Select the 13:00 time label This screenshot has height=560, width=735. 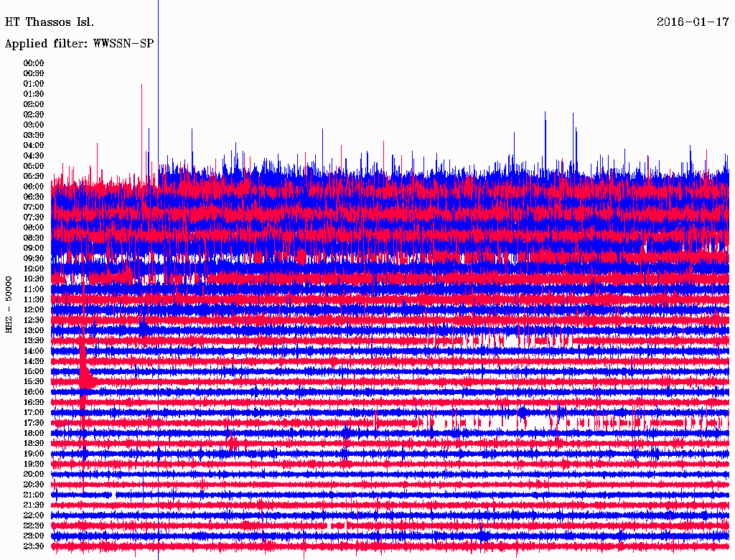(34, 331)
